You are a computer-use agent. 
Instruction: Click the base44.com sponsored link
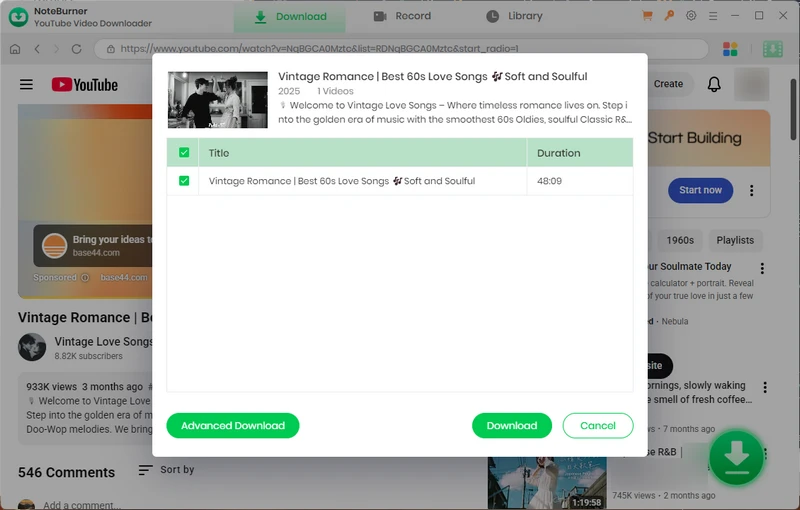tap(124, 277)
